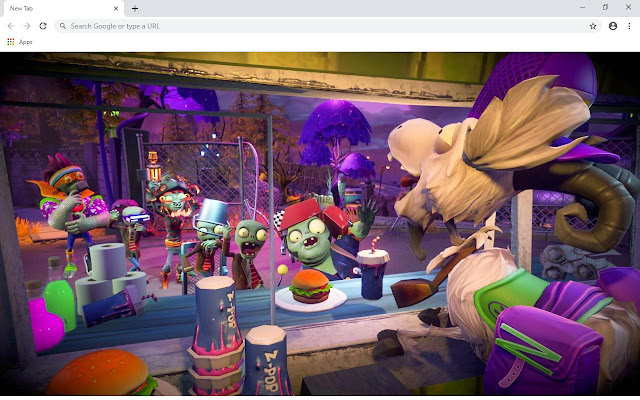Restore down the Chrome window

click(x=605, y=7)
